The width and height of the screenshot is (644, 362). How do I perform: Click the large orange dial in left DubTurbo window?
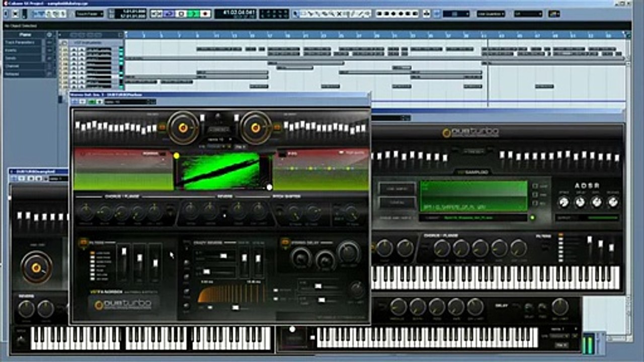(36, 267)
